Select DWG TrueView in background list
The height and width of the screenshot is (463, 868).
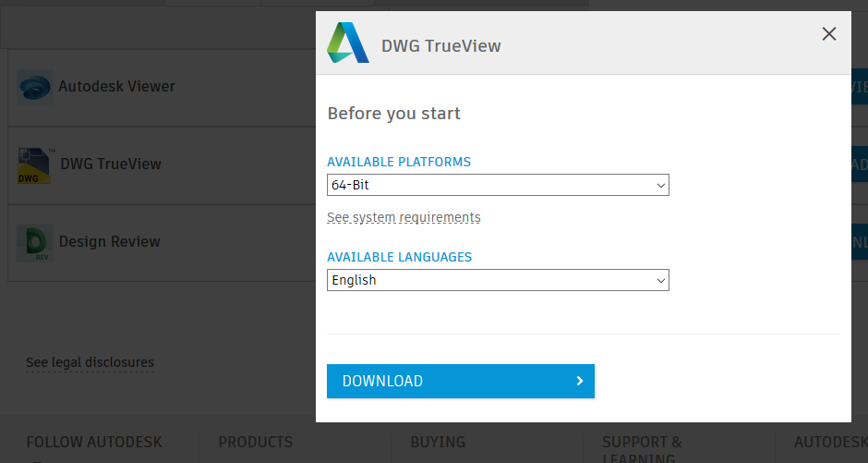click(x=111, y=164)
